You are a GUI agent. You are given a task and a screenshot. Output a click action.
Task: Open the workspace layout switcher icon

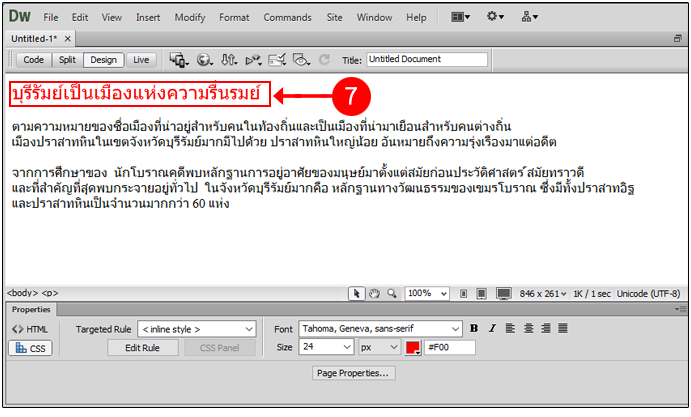click(x=460, y=17)
